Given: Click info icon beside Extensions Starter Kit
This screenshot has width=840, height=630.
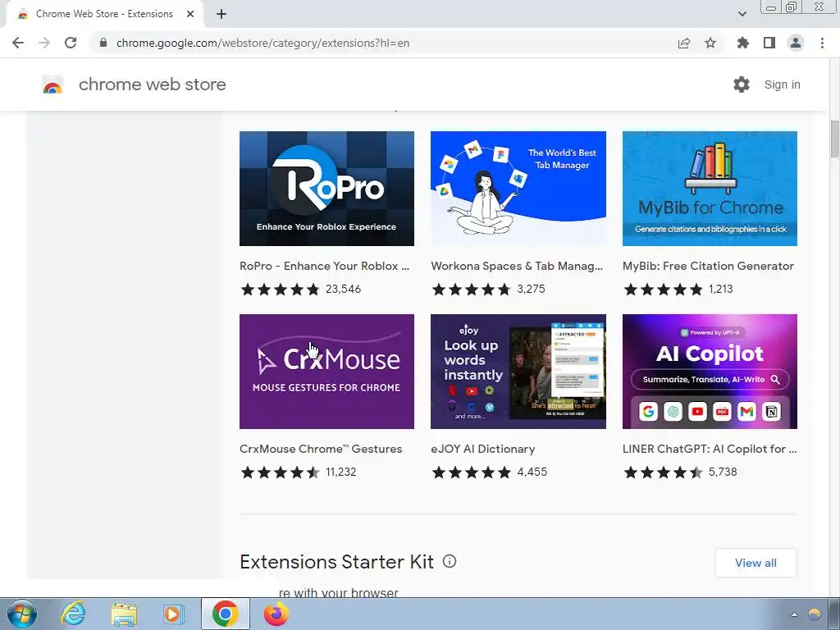Looking at the screenshot, I should click(450, 561).
